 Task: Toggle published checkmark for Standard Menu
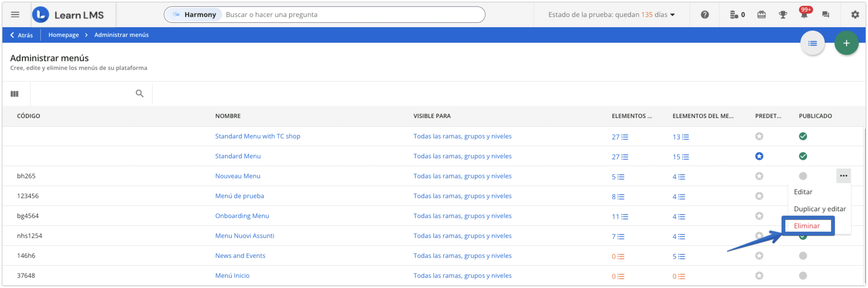[803, 156]
